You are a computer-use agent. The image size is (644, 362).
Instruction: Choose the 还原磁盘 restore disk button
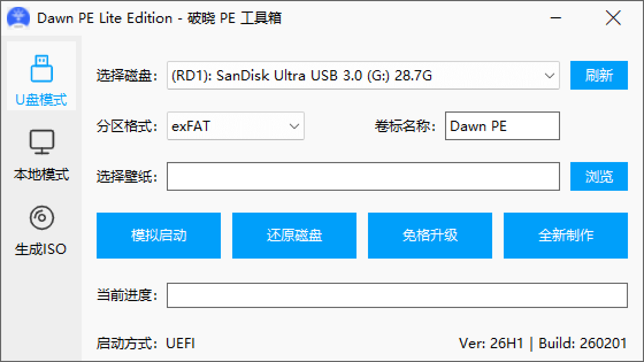(294, 236)
